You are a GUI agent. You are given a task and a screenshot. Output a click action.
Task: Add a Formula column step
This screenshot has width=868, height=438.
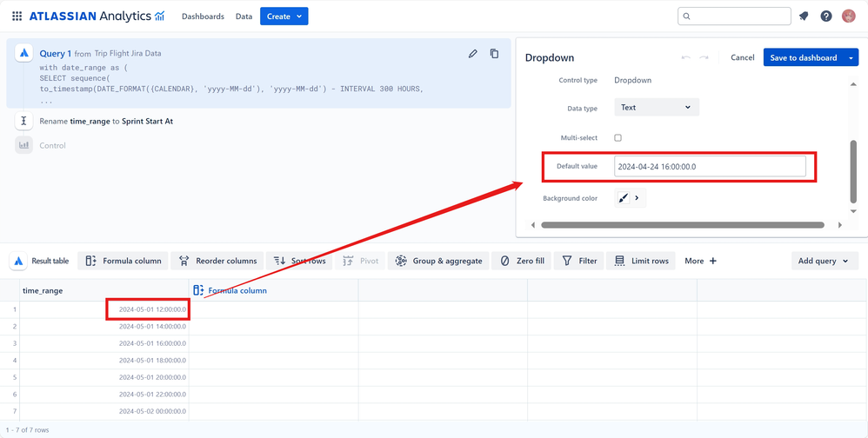[x=124, y=261]
